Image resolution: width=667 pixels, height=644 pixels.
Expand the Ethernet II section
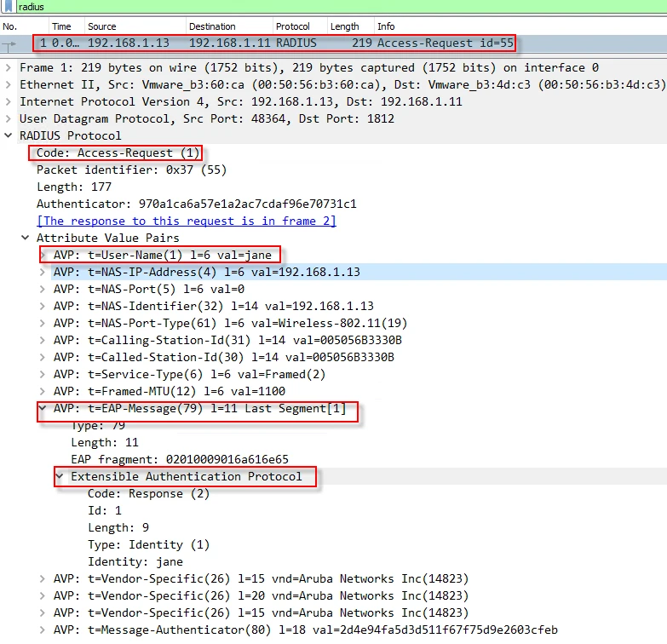tap(9, 84)
